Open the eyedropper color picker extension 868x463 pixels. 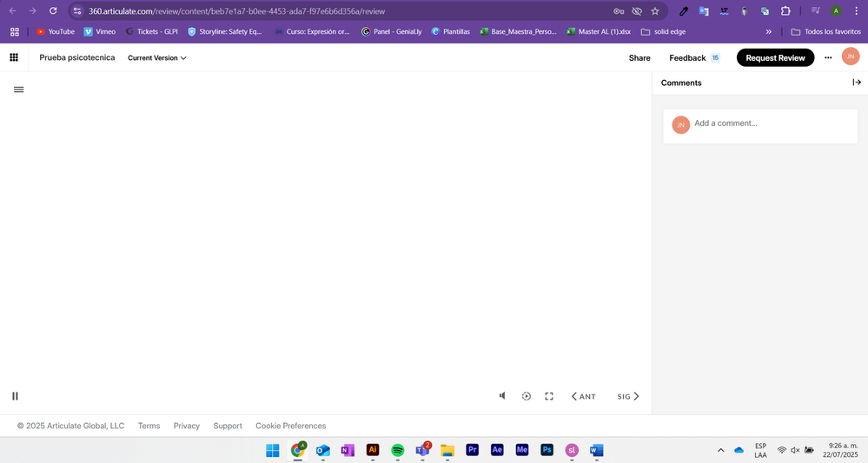coord(684,11)
